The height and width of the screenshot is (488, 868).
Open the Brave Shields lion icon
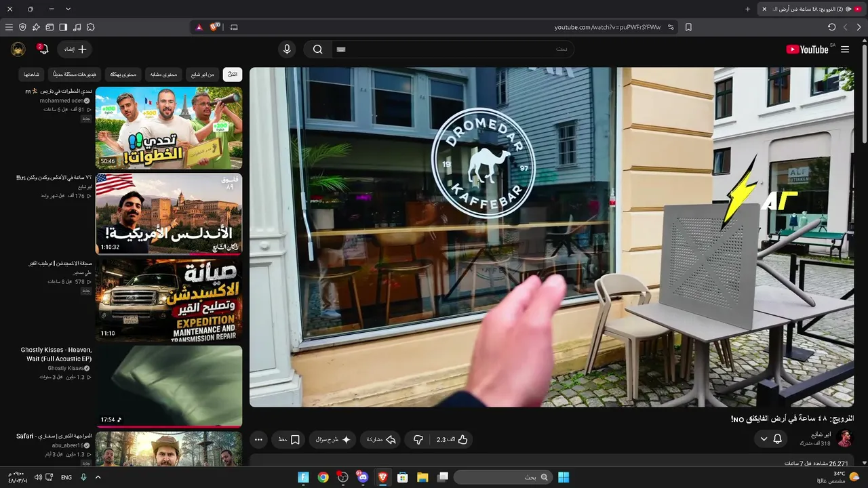[215, 27]
